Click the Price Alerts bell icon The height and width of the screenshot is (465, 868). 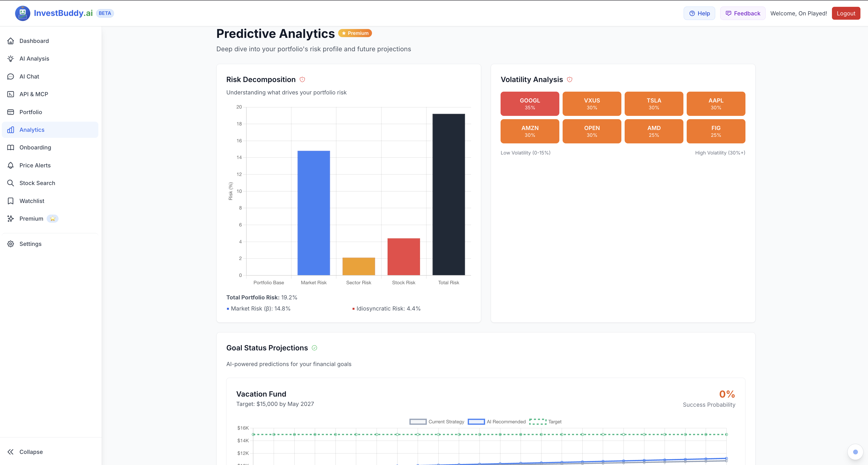(x=11, y=165)
